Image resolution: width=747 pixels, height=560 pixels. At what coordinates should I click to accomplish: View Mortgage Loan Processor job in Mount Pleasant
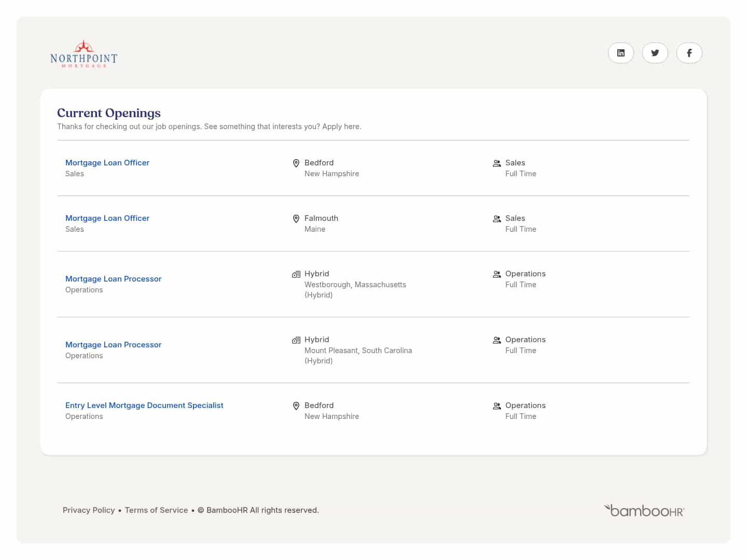(x=113, y=345)
